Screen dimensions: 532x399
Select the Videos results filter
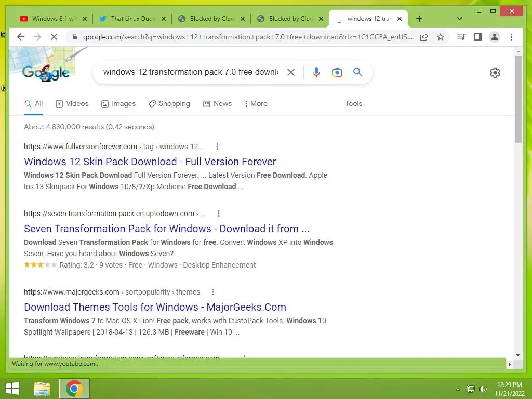point(72,103)
